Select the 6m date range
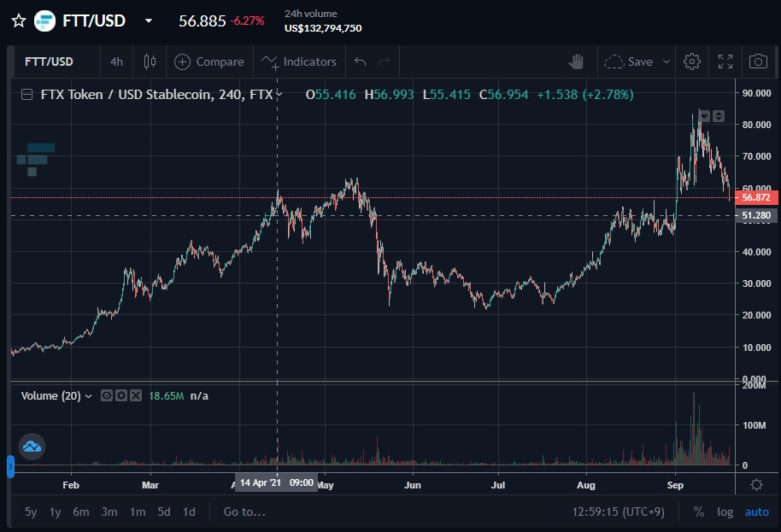This screenshot has width=781, height=532. [81, 512]
